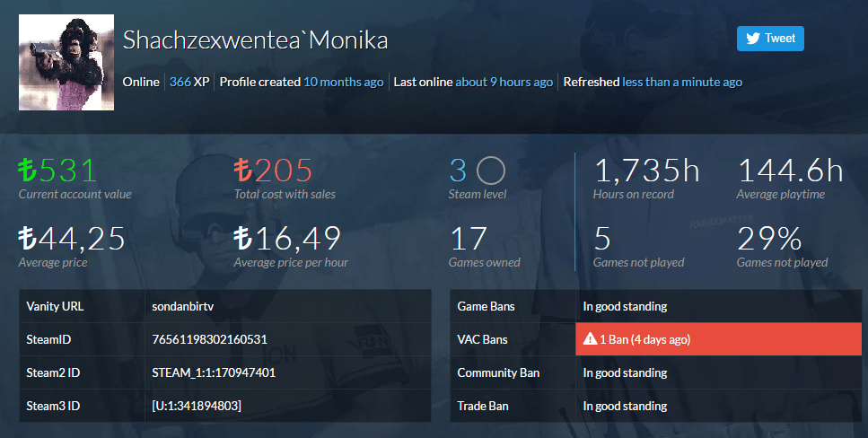
Task: Click the '10 months ago' link
Action: pos(343,82)
